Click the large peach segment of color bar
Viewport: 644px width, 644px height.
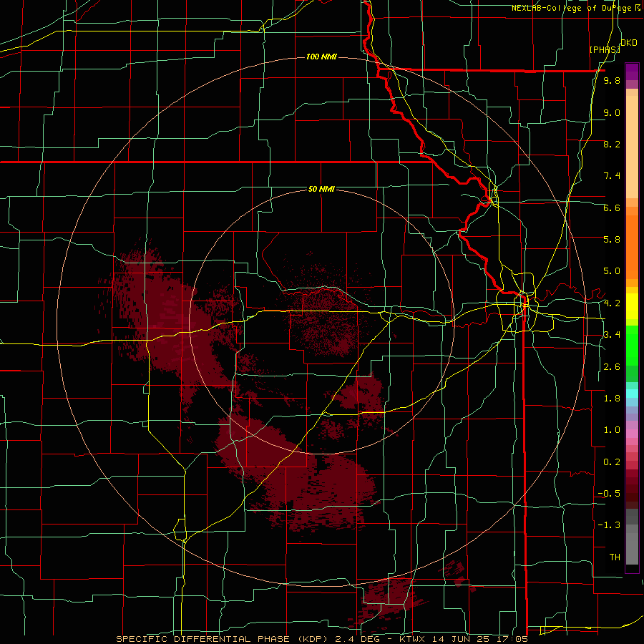click(632, 147)
